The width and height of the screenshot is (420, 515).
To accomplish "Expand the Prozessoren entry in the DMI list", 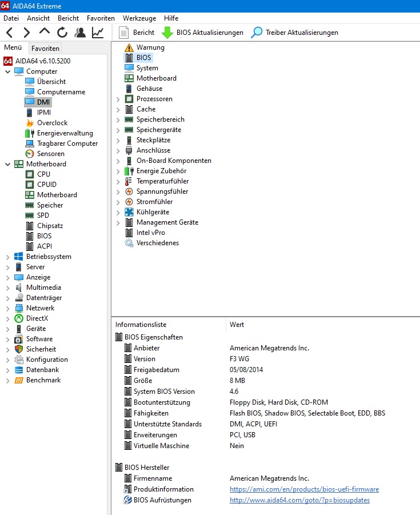I will coord(118,99).
